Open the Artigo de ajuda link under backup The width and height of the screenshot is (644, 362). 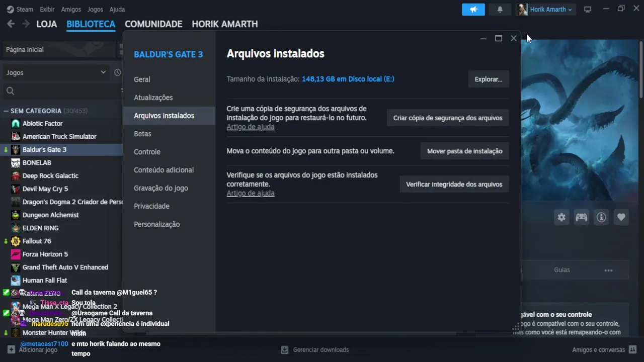pos(251,127)
